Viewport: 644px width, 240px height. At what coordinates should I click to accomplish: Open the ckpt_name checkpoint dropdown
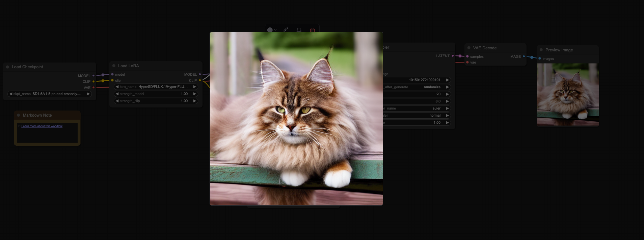(50, 94)
